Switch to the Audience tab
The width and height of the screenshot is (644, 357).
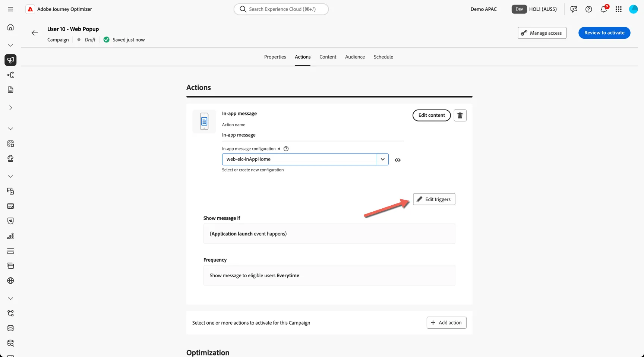pyautogui.click(x=355, y=57)
